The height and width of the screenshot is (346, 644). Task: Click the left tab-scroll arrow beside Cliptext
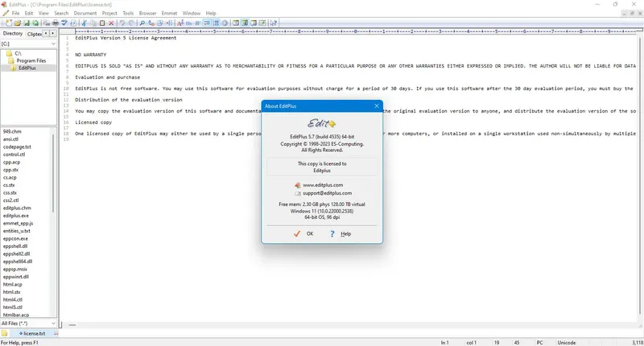(x=46, y=33)
